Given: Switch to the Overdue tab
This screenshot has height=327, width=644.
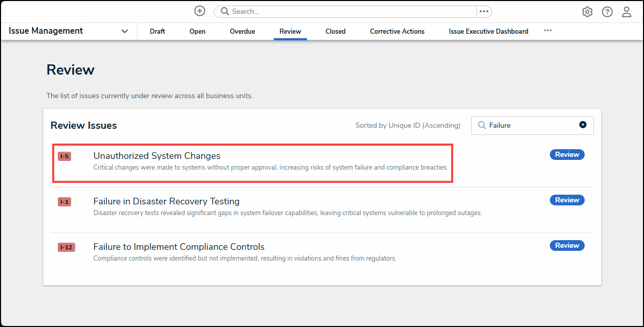Looking at the screenshot, I should click(x=242, y=31).
